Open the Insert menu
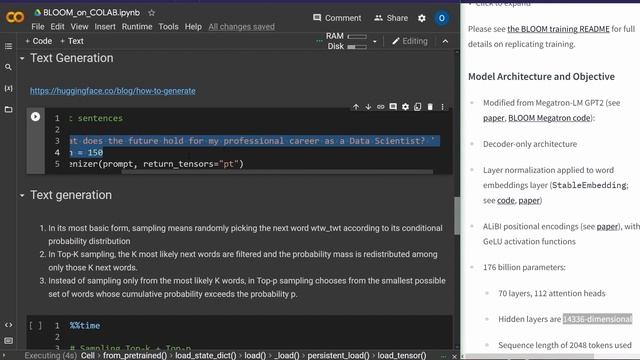This screenshot has width=640, height=360. (105, 27)
